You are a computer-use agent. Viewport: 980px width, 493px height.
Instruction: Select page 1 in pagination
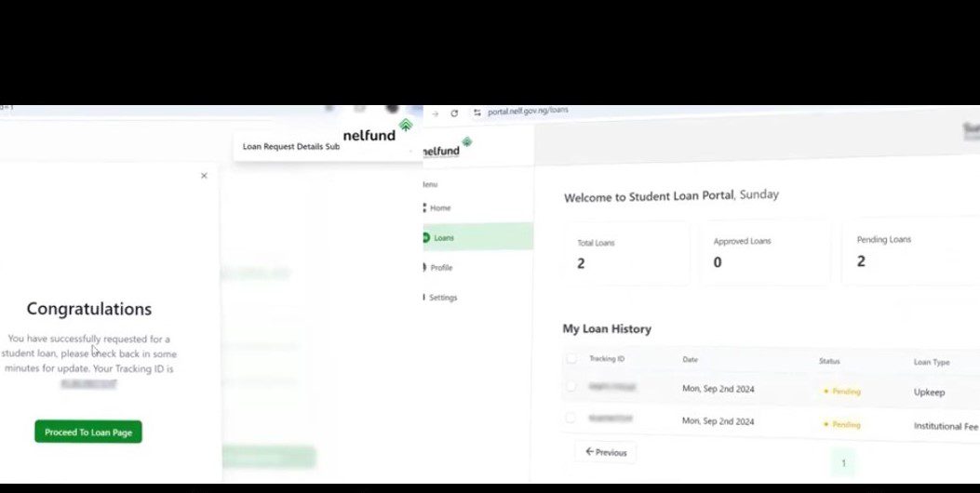point(843,462)
